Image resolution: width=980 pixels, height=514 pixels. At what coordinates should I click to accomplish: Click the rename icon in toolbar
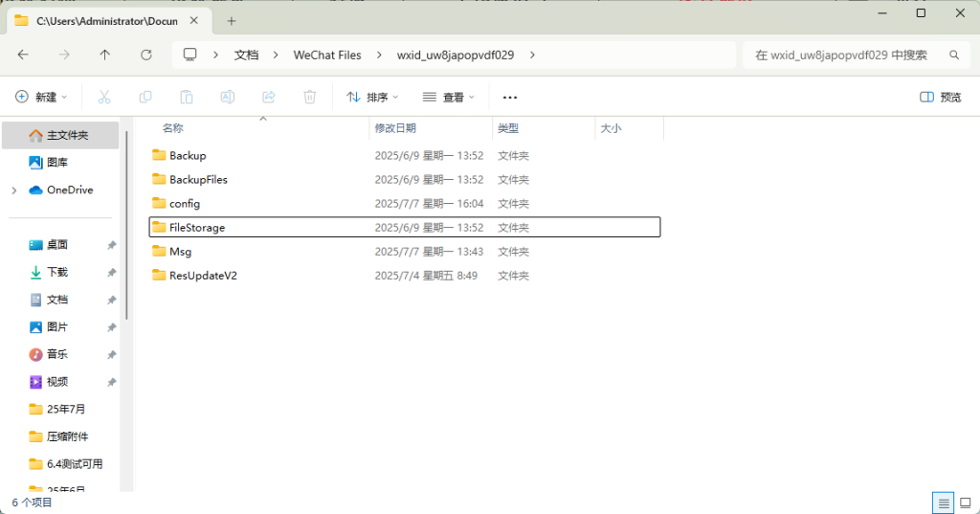[x=228, y=97]
